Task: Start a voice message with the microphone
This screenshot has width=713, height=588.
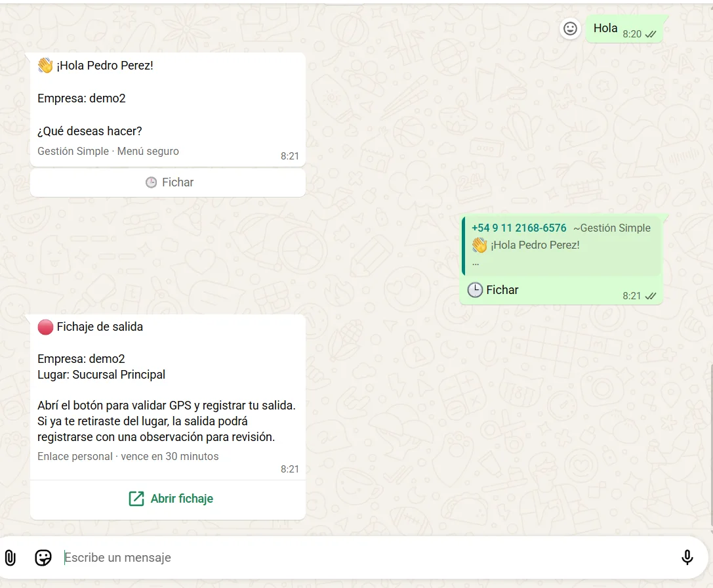Action: click(687, 557)
